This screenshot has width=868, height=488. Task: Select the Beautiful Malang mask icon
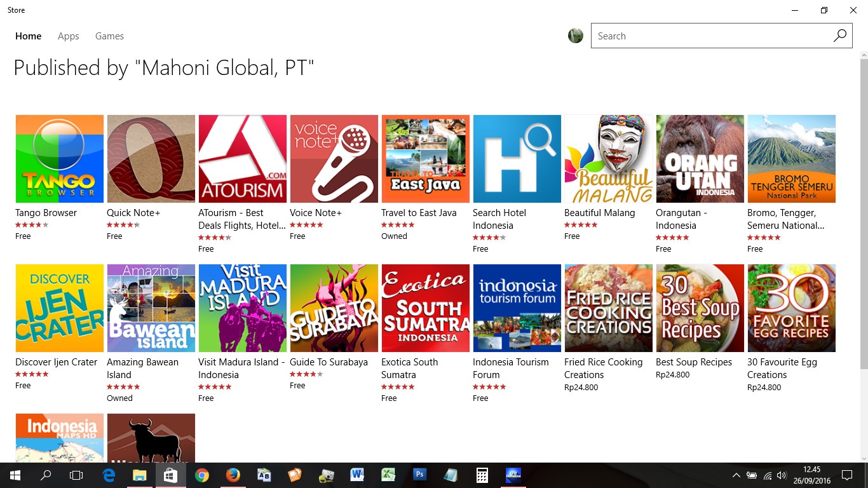click(x=609, y=159)
